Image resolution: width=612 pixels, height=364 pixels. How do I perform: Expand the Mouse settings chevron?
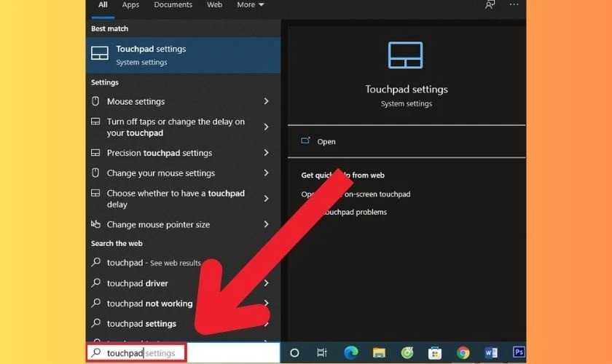[x=266, y=101]
